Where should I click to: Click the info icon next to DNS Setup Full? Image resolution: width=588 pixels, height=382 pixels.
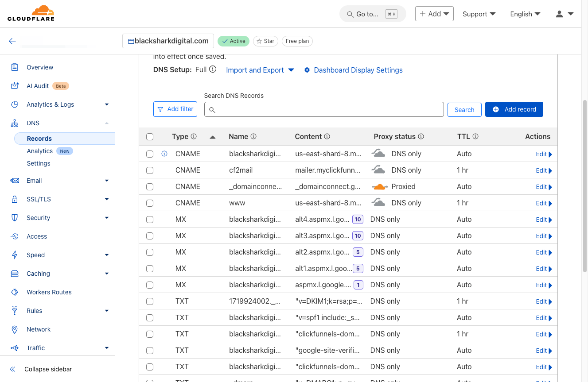coord(213,69)
